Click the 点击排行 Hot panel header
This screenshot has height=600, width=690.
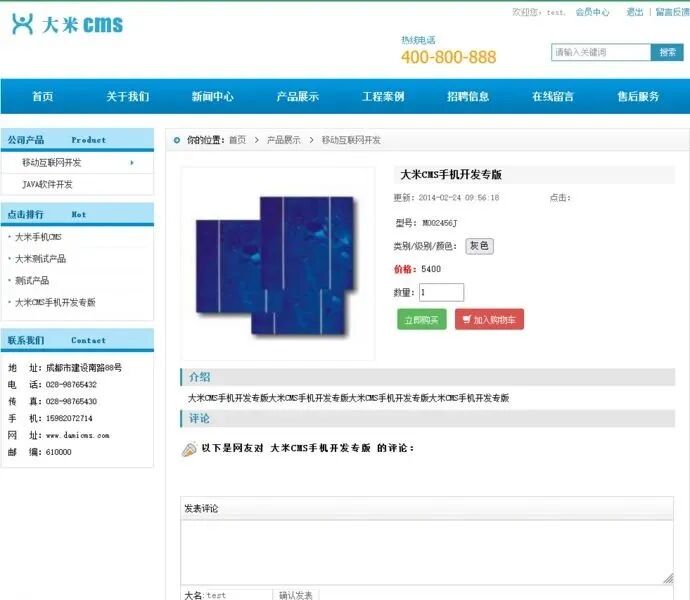(77, 214)
